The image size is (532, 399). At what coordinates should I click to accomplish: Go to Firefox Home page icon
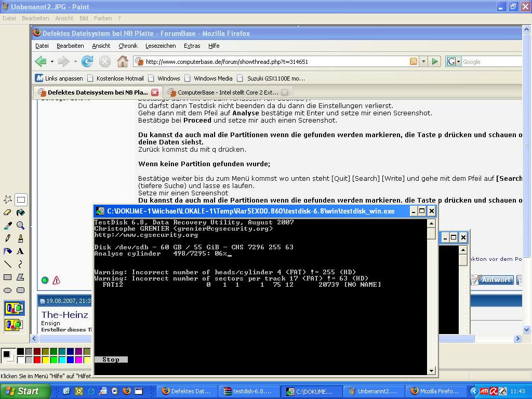(x=123, y=61)
